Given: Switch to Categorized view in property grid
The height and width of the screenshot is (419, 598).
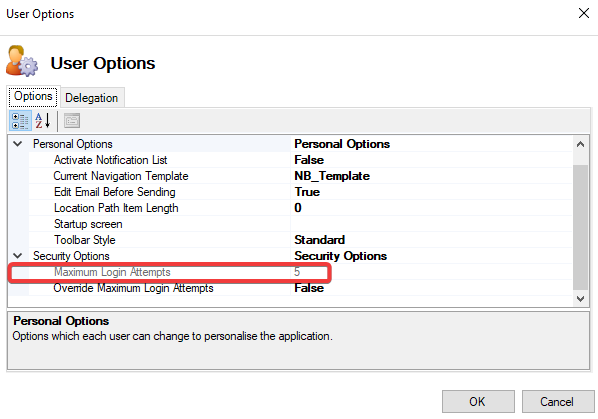Looking at the screenshot, I should (20, 121).
